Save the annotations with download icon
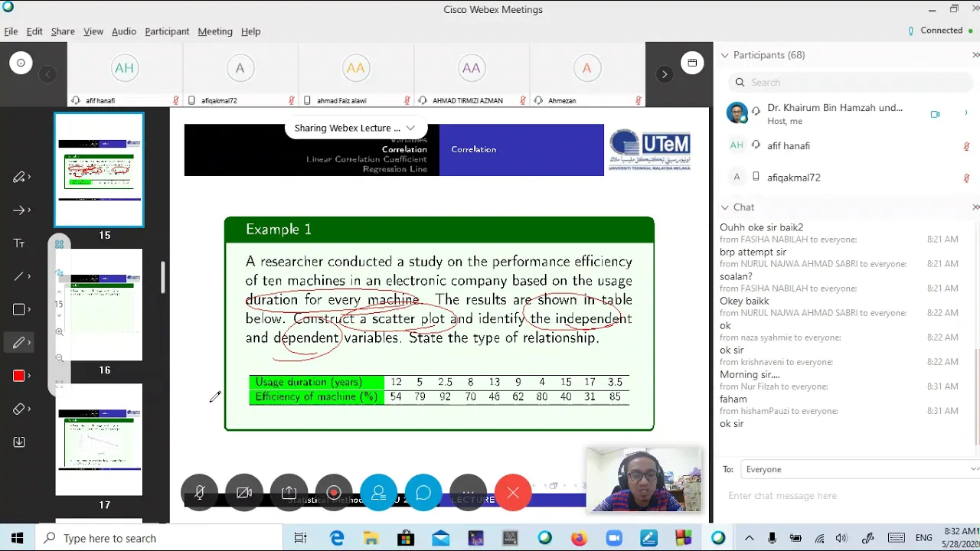Viewport: 980px width, 551px height. click(19, 442)
